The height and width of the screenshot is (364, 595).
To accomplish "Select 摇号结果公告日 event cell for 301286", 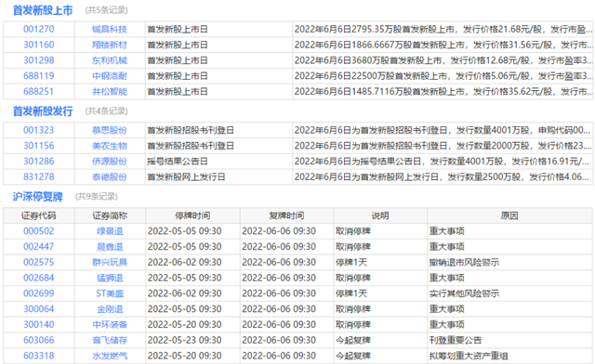I will pos(218,162).
